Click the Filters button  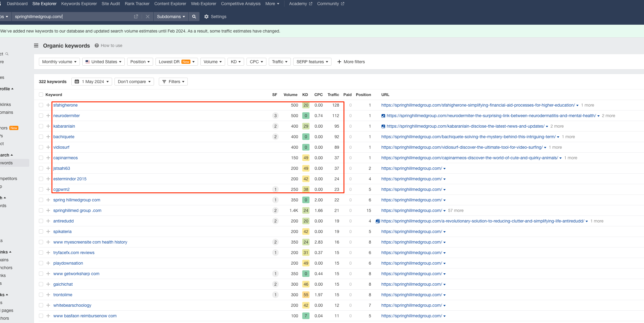(x=173, y=82)
